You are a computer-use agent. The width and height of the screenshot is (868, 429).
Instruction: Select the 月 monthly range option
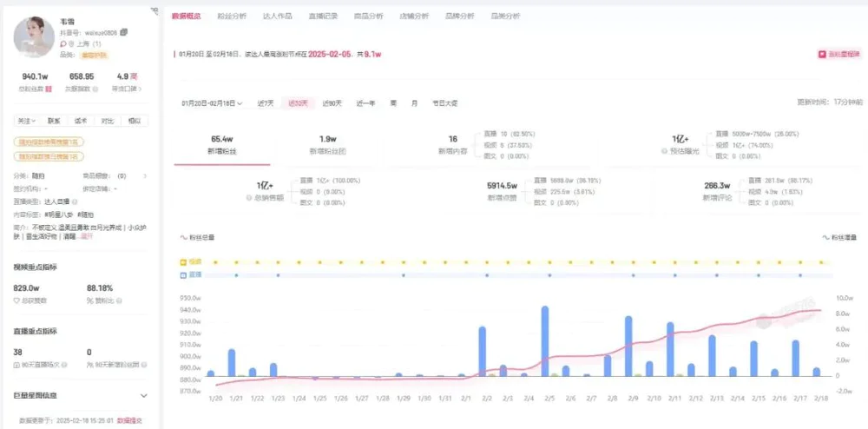[414, 103]
